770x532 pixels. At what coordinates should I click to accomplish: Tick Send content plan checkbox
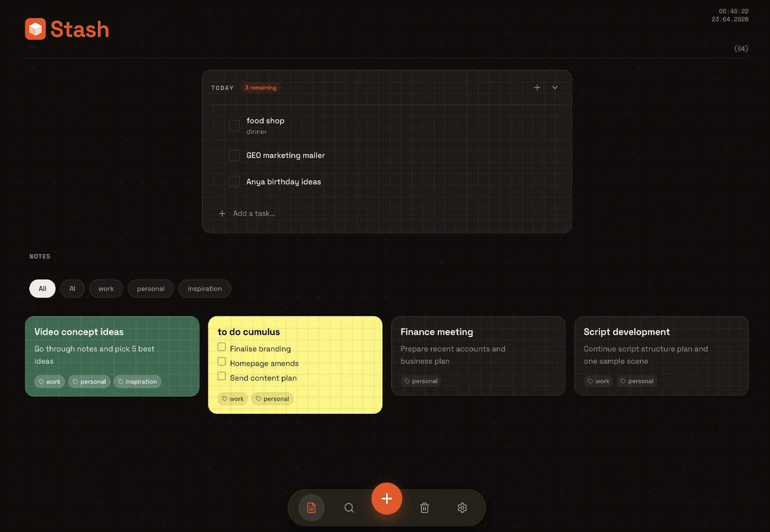click(222, 376)
